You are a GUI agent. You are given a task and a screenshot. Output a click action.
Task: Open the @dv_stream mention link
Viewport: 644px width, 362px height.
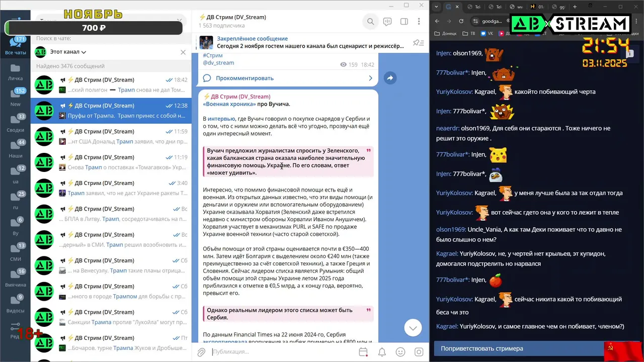218,63
